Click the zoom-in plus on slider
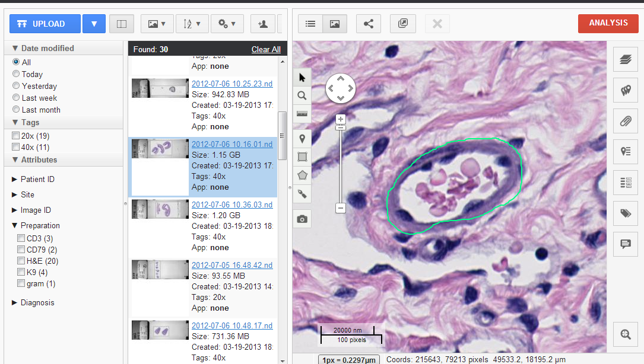Viewport: 644px width, 364px height. pyautogui.click(x=341, y=119)
